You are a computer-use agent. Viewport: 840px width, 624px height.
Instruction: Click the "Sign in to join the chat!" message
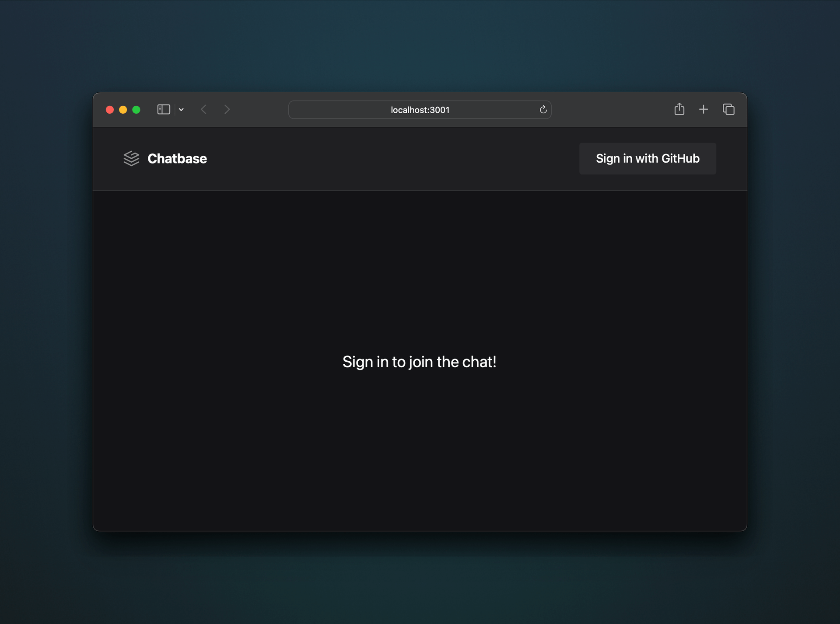[x=419, y=362]
